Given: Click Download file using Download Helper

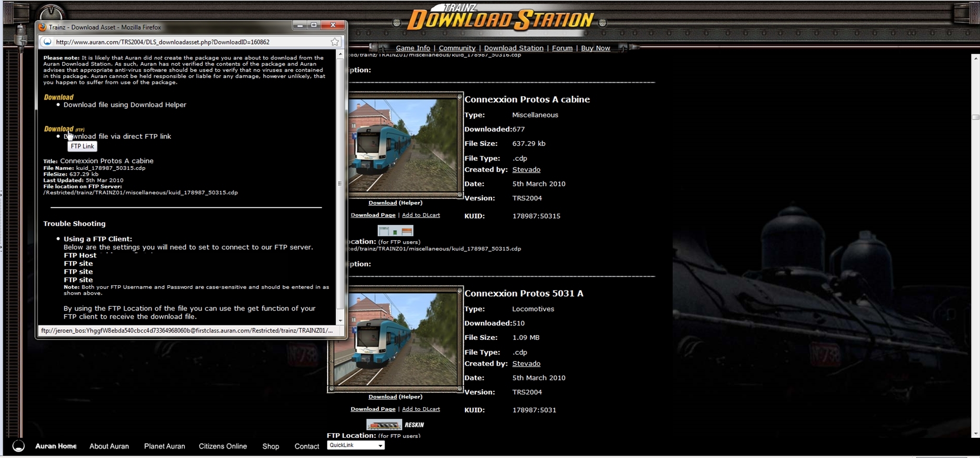Looking at the screenshot, I should point(125,105).
